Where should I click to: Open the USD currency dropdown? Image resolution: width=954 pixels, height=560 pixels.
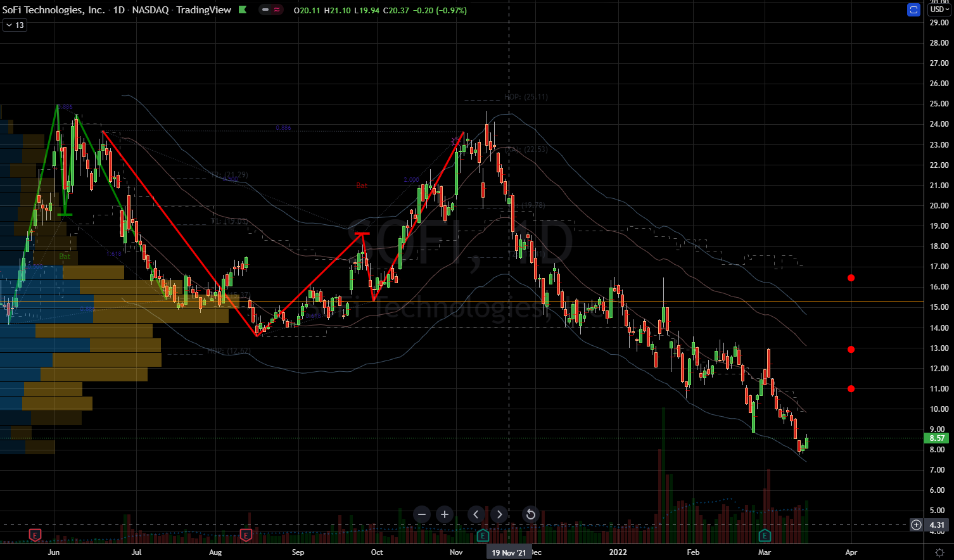coord(939,10)
